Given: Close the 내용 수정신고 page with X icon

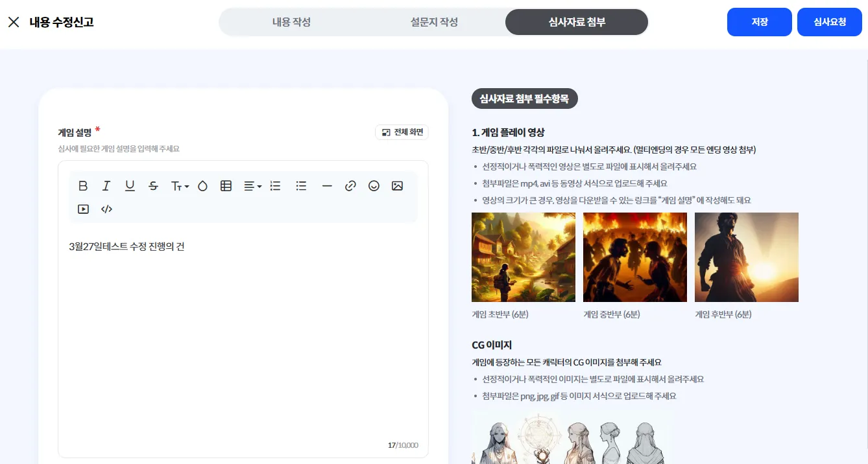Looking at the screenshot, I should pos(14,22).
